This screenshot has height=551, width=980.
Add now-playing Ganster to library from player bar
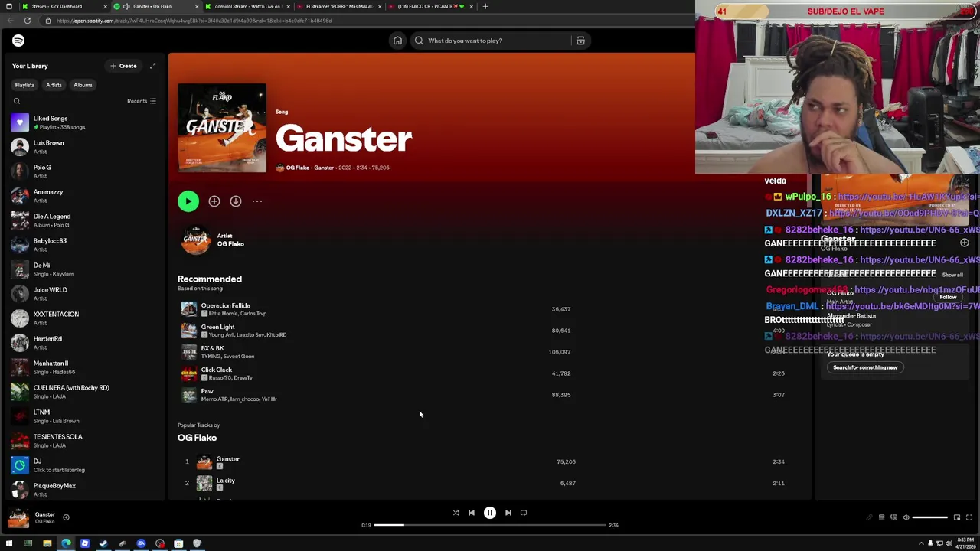(x=66, y=517)
